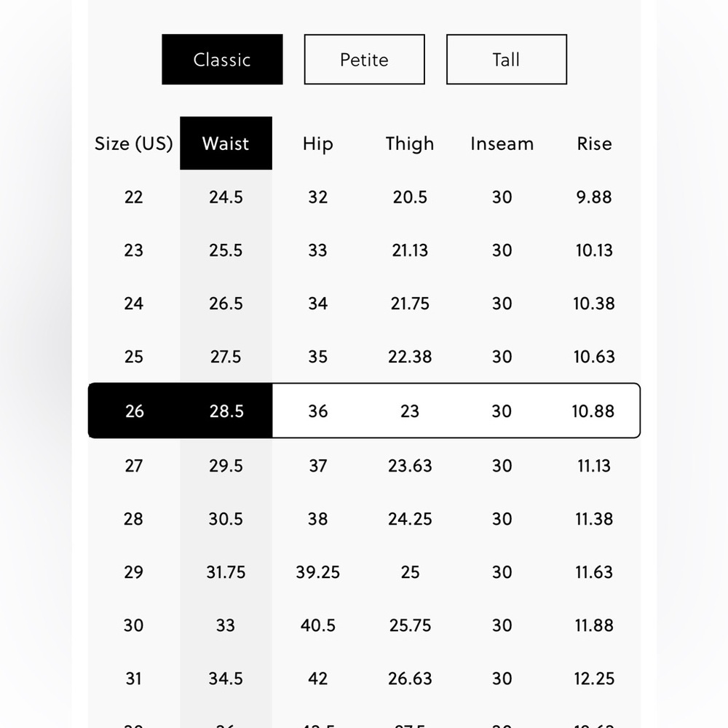The height and width of the screenshot is (728, 728).
Task: Select the Thigh column header
Action: [409, 143]
